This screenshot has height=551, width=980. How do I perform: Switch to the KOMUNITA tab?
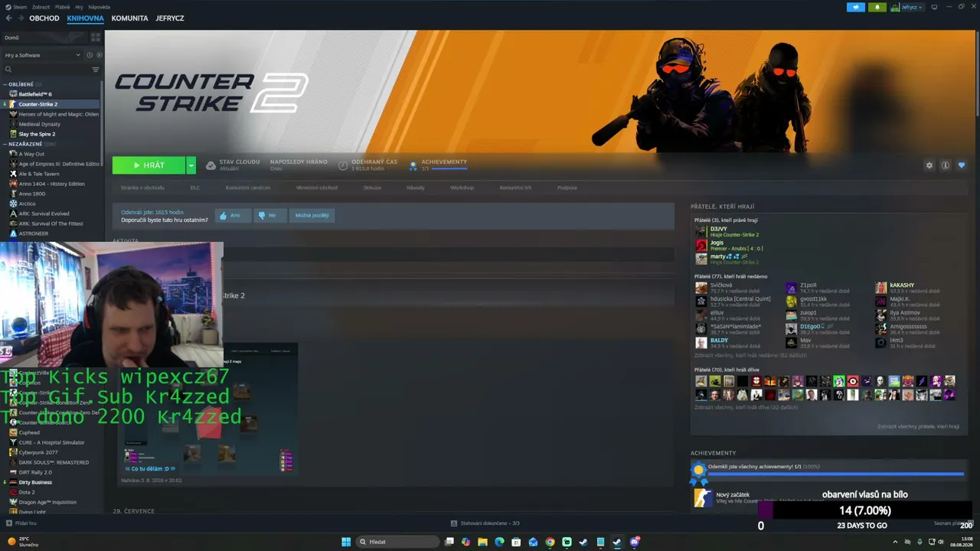pos(129,18)
